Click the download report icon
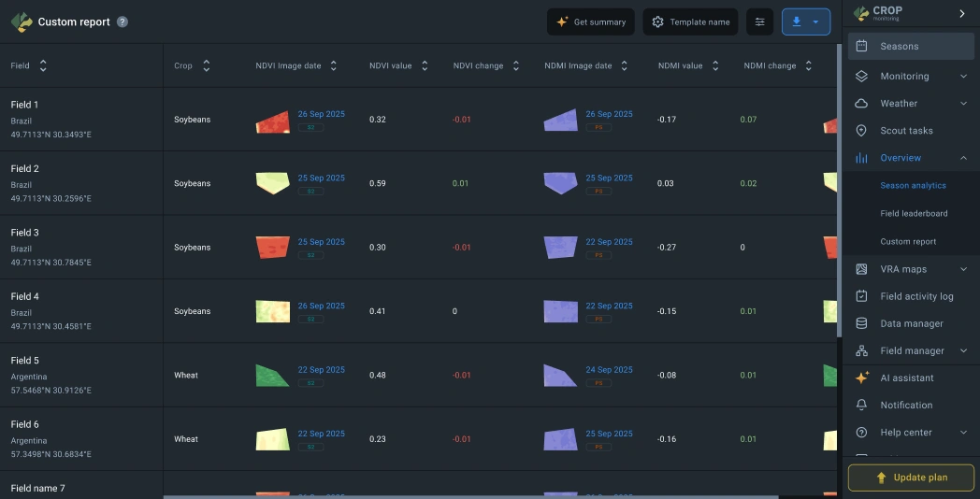This screenshot has width=980, height=499. coord(797,22)
